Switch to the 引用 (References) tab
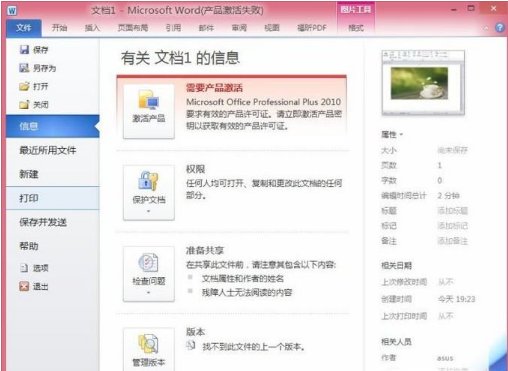This screenshot has height=371, width=508. [173, 28]
